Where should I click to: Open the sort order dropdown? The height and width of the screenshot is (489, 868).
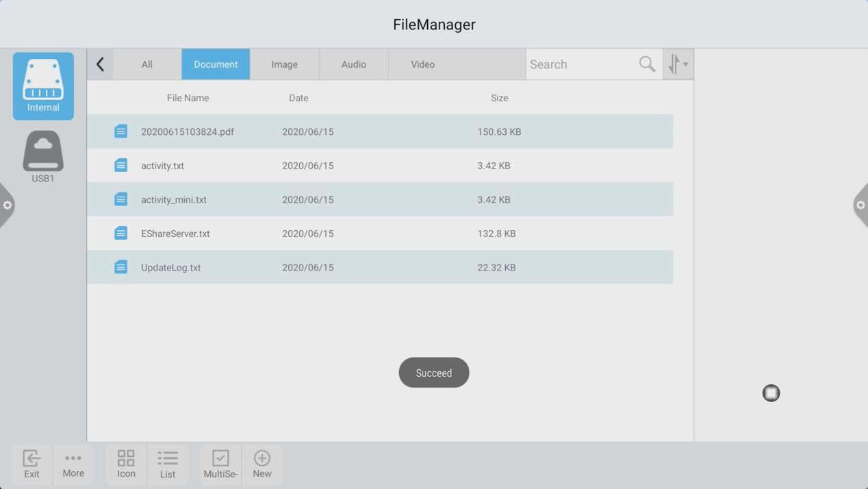pyautogui.click(x=678, y=64)
